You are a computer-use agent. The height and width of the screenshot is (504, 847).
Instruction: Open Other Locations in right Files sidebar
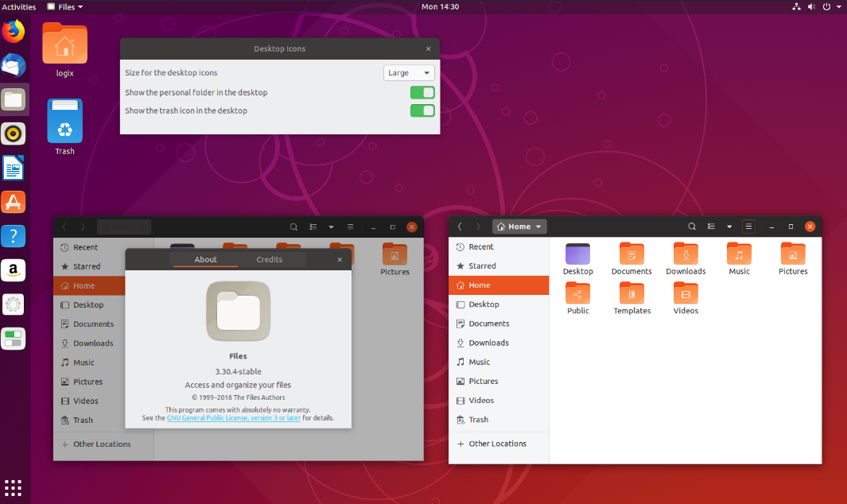click(x=499, y=444)
